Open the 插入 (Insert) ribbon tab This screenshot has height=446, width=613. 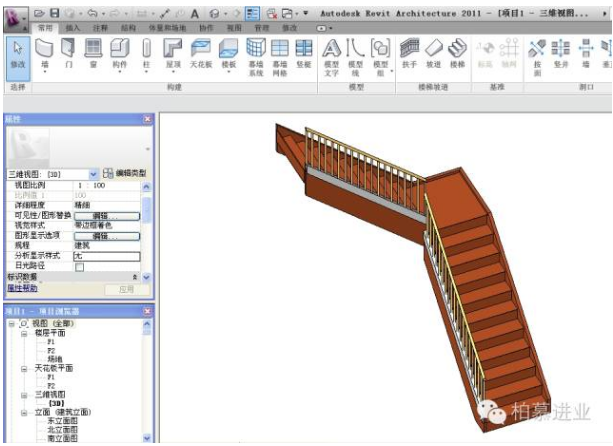73,28
